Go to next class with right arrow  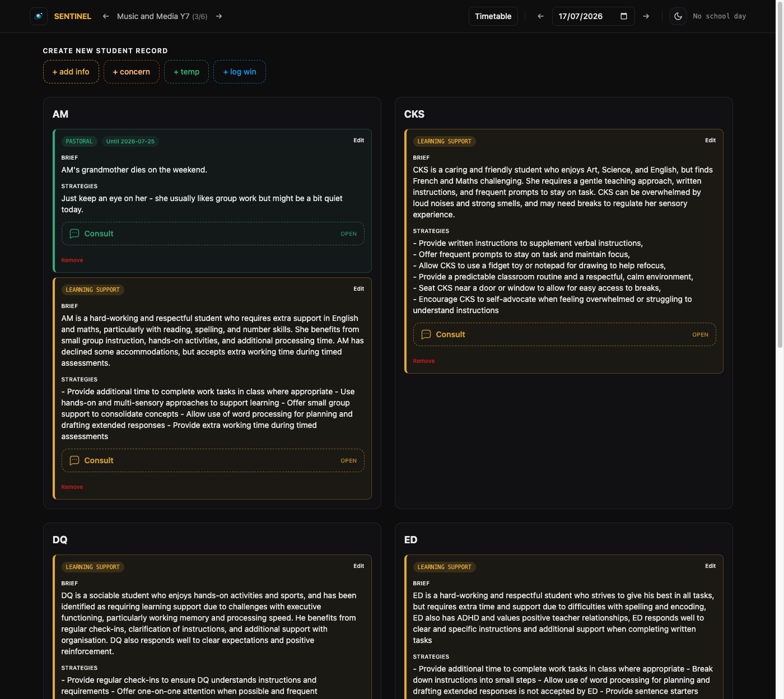(x=219, y=16)
